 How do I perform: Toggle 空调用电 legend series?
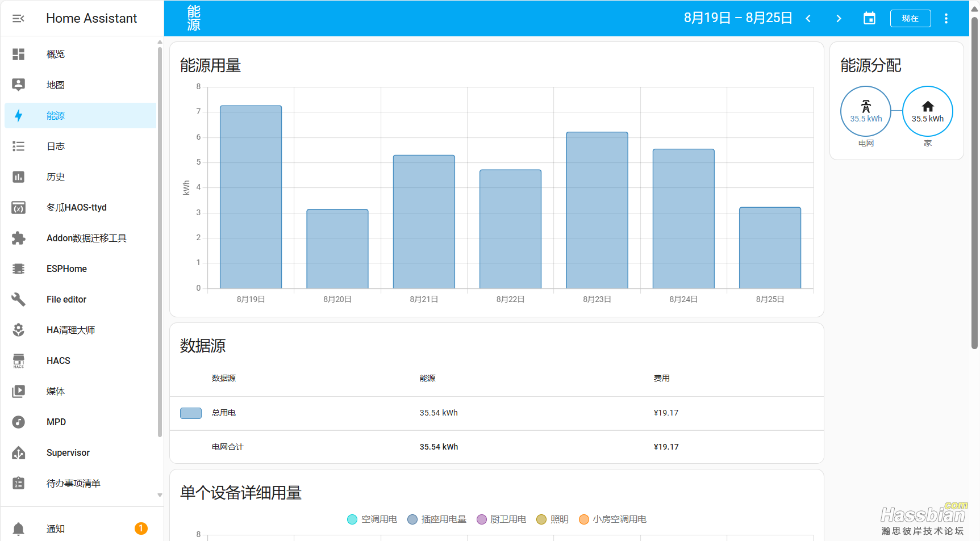372,519
